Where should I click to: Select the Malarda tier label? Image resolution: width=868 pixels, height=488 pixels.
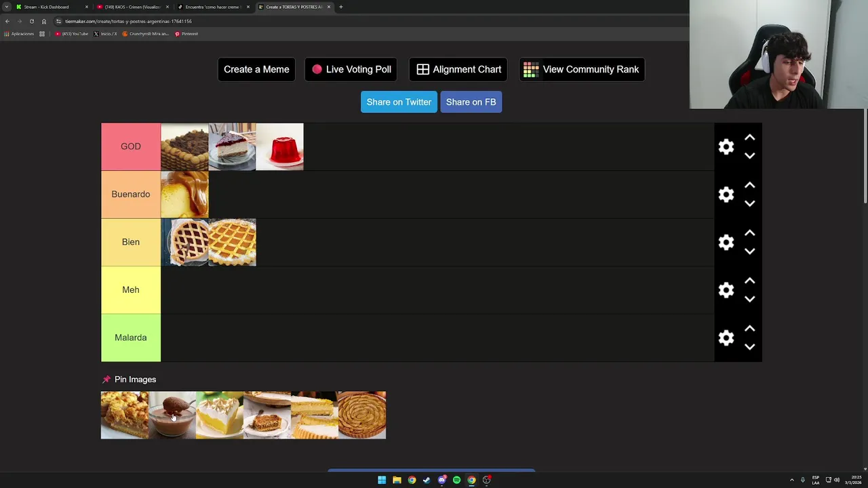pyautogui.click(x=131, y=338)
